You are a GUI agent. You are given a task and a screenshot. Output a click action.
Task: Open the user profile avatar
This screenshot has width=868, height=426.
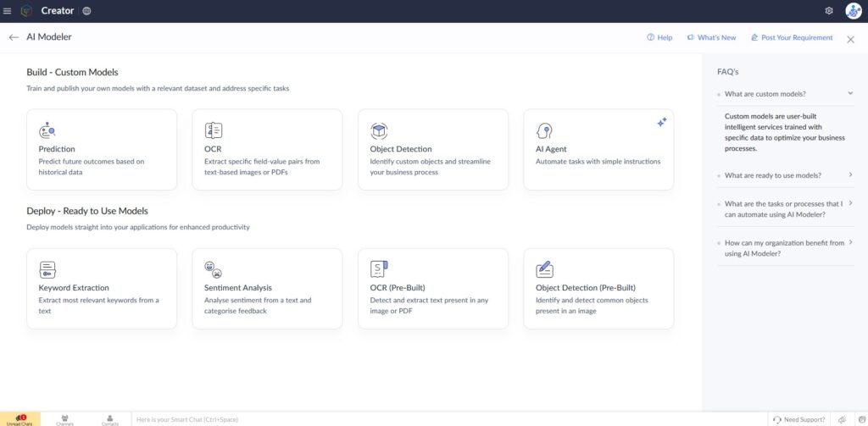tap(853, 11)
